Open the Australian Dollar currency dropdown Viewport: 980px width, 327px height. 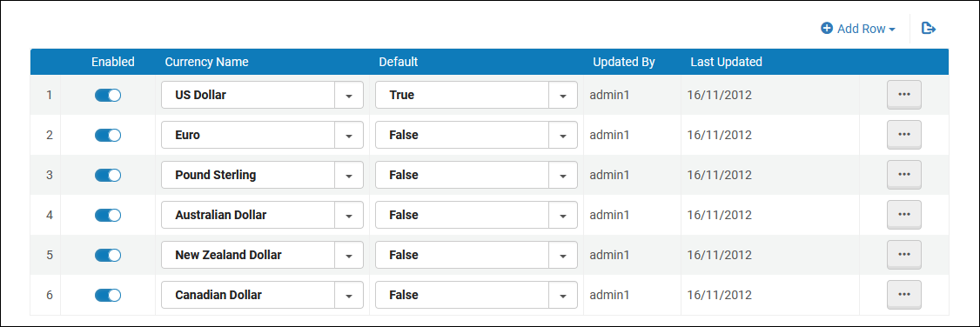pos(349,216)
